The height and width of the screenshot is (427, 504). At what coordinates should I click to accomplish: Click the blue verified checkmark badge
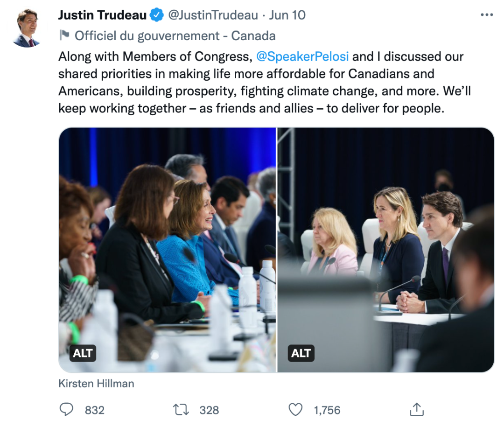tap(157, 15)
